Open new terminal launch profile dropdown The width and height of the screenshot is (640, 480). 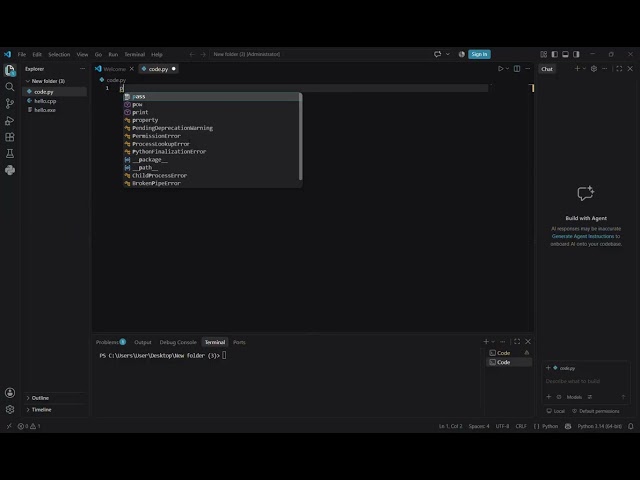pos(493,342)
